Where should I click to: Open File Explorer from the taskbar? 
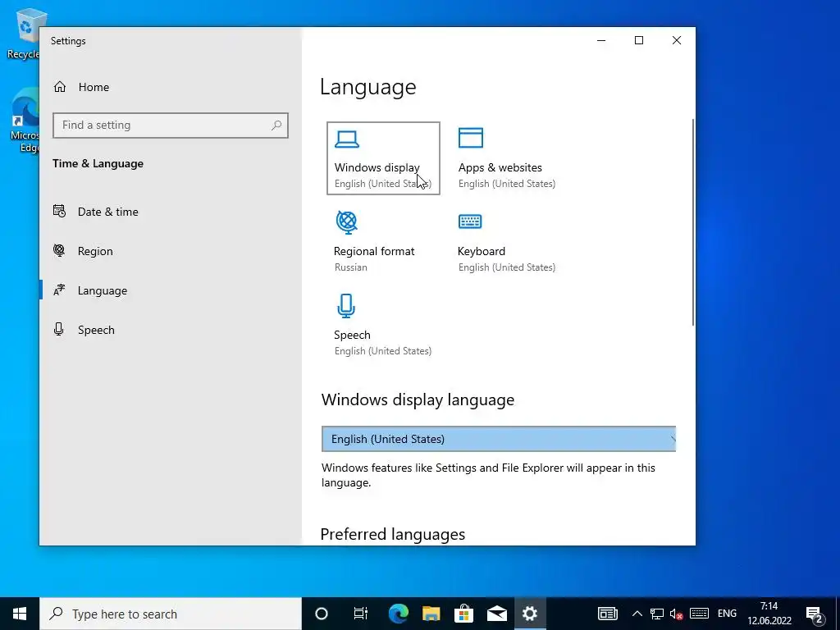[431, 614]
